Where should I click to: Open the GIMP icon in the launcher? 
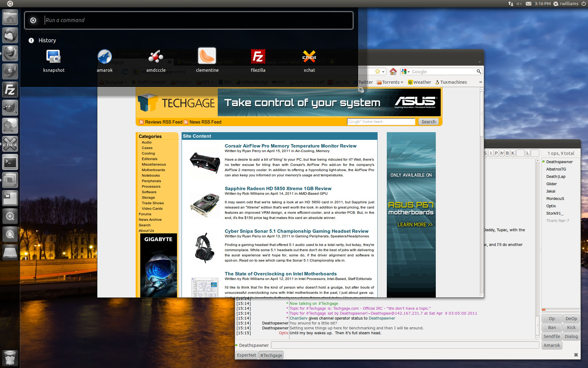[10, 108]
